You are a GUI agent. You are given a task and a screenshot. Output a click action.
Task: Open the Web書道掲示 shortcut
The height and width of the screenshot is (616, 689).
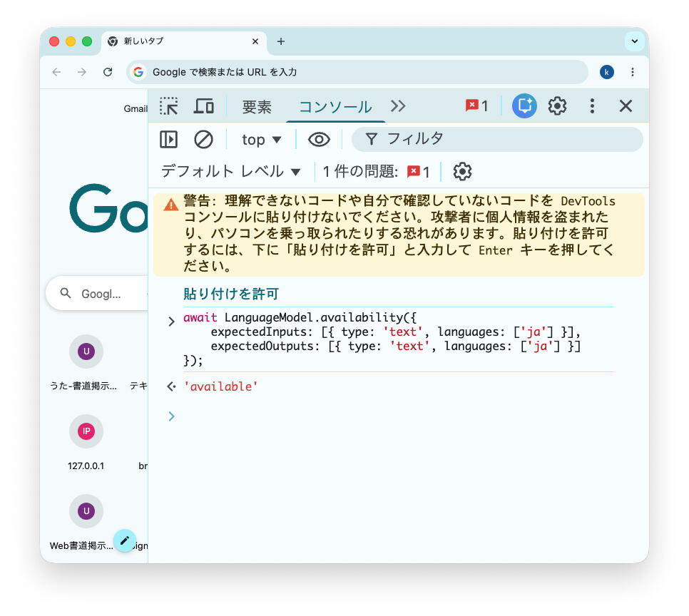(82, 523)
